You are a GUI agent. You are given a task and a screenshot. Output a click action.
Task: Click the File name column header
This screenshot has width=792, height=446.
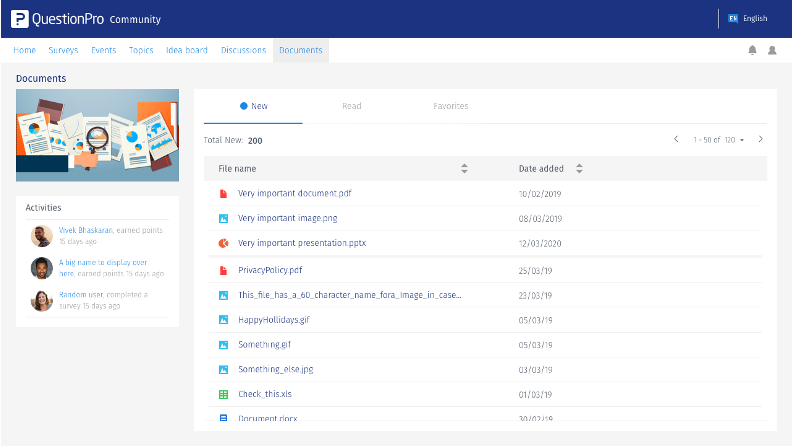237,169
